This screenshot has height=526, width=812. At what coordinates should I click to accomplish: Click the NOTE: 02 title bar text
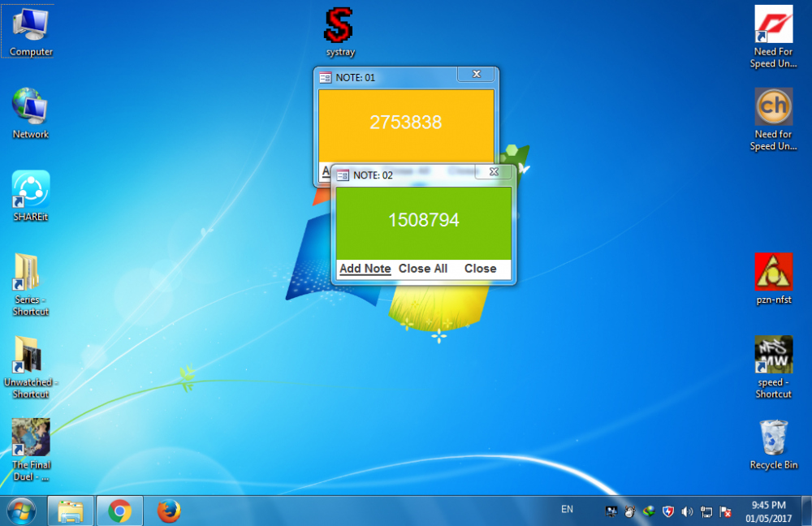click(x=373, y=175)
